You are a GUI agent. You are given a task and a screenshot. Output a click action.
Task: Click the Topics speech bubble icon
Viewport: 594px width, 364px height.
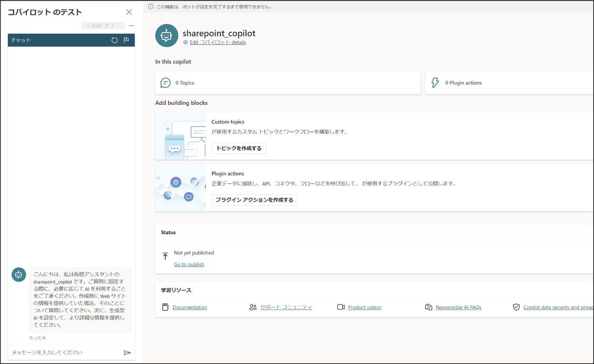(165, 83)
